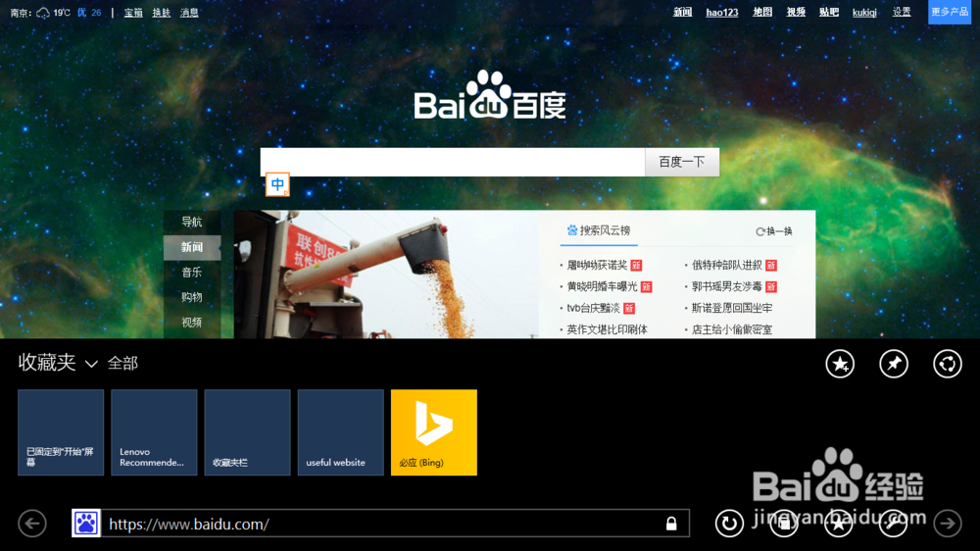Open the 设置 link

[902, 13]
